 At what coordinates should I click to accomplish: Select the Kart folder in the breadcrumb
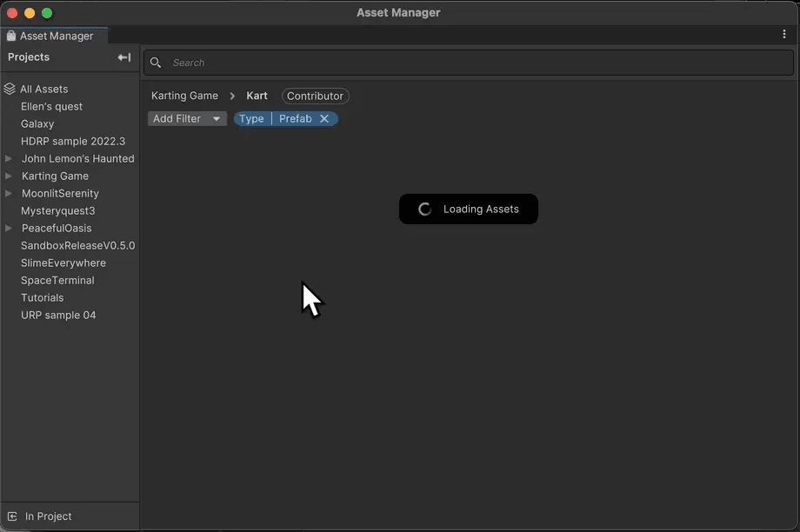[x=257, y=96]
